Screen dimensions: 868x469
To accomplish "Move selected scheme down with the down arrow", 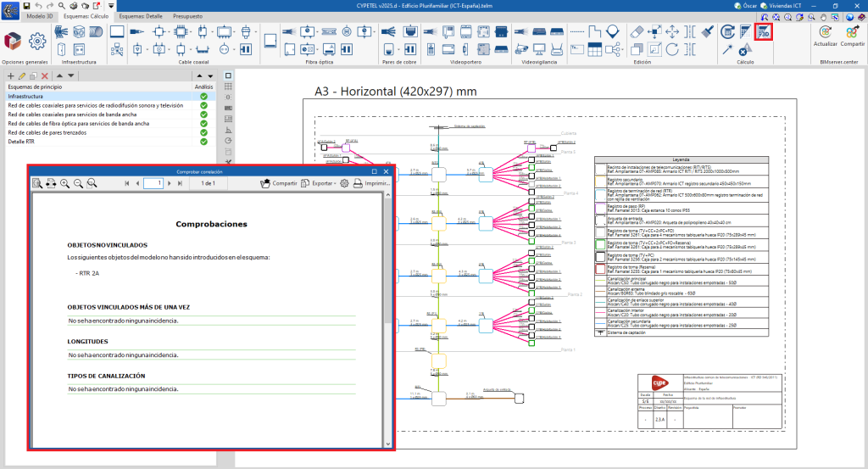I will pos(71,75).
